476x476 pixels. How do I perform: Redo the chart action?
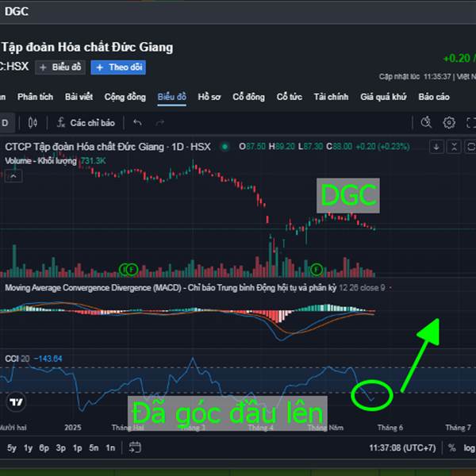[x=159, y=123]
